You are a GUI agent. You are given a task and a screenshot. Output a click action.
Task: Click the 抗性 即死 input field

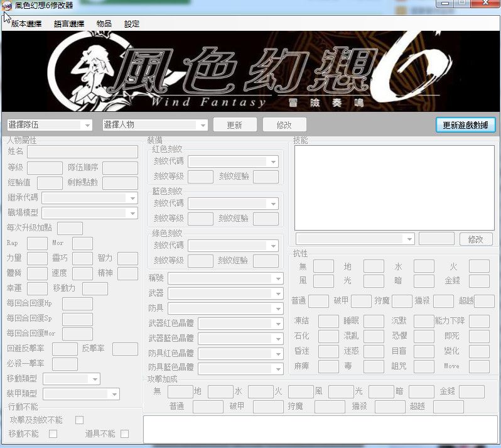tap(479, 336)
